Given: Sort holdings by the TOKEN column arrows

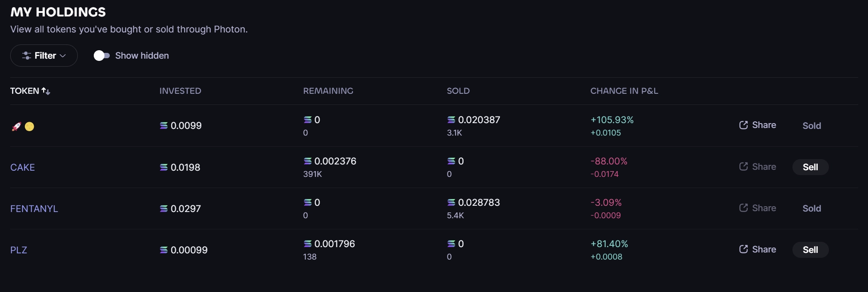Looking at the screenshot, I should [46, 91].
